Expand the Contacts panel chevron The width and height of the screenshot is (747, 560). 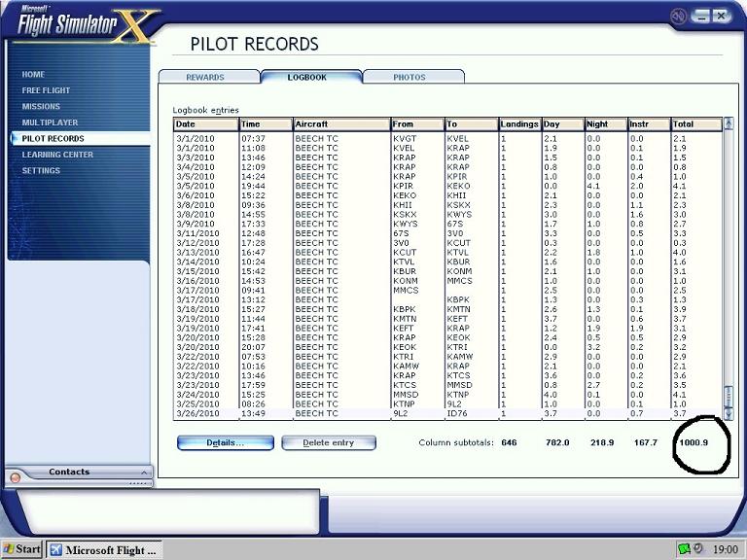pos(144,472)
